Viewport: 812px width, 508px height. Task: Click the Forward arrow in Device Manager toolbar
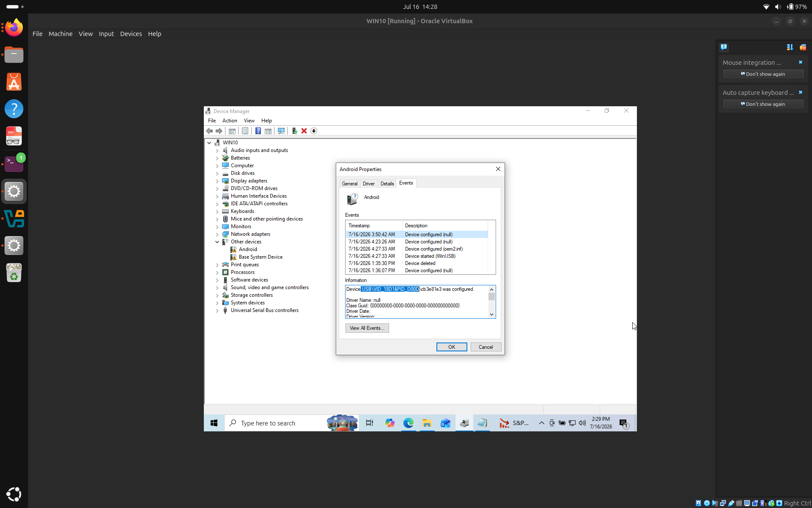pos(219,131)
